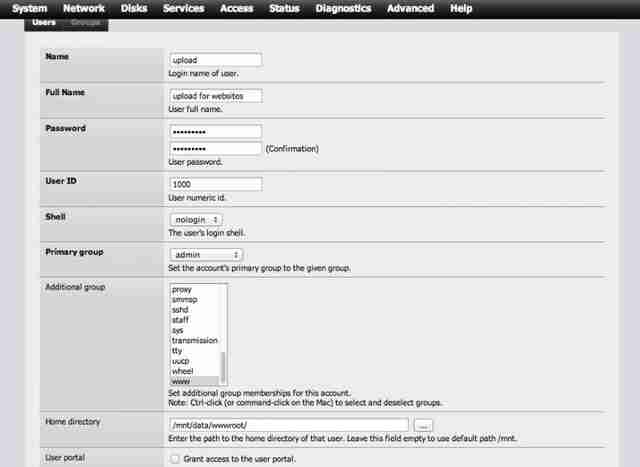This screenshot has width=640, height=467.
Task: Open the Shell nologin dropdown
Action: (196, 220)
